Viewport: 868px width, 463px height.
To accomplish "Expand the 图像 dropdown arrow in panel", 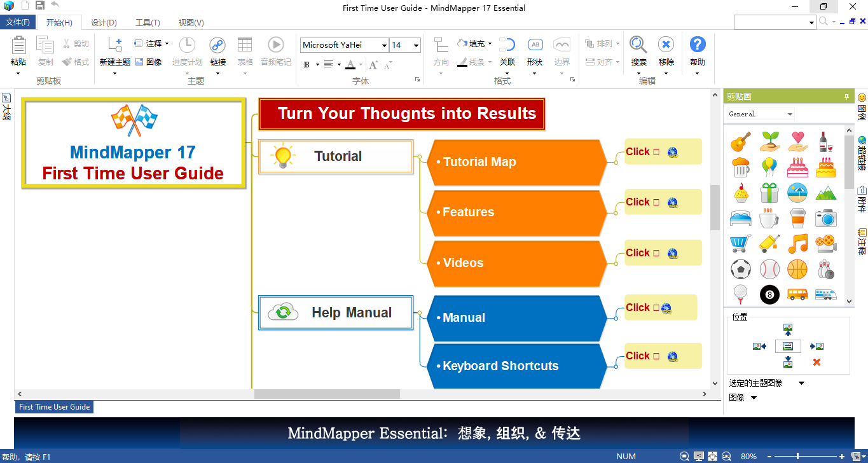I will coord(754,397).
